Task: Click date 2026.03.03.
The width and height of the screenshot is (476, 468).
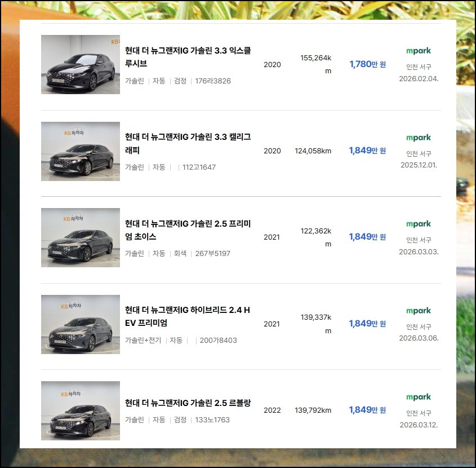Action: click(x=419, y=252)
